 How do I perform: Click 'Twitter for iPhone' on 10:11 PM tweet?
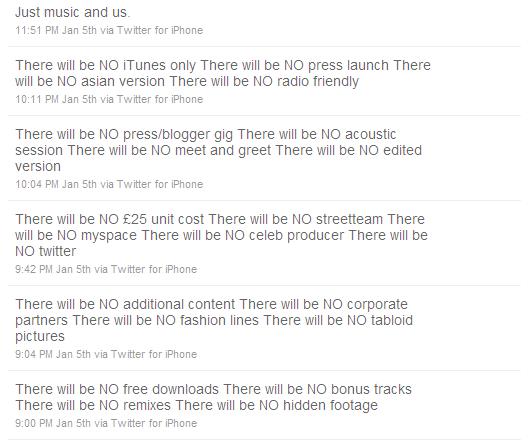(x=160, y=100)
